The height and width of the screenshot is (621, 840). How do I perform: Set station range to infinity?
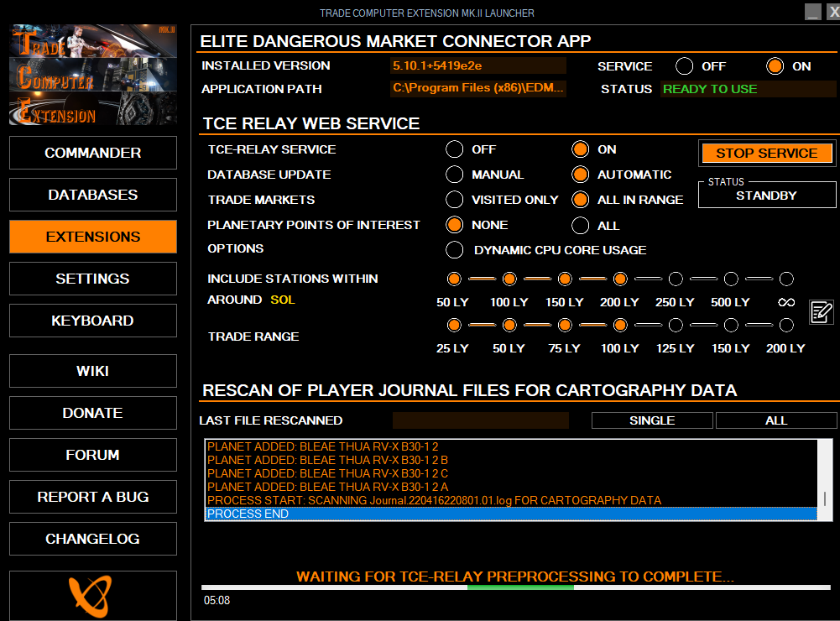tap(786, 279)
